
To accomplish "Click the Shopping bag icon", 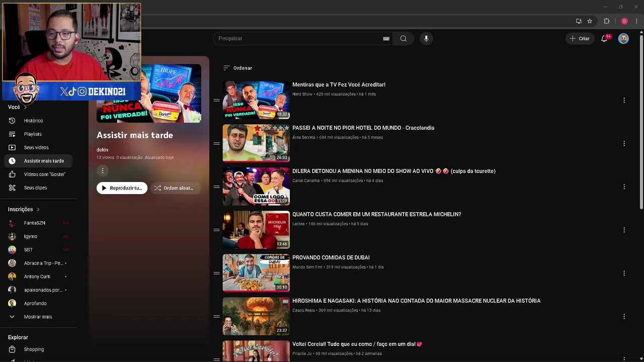I will (x=12, y=349).
